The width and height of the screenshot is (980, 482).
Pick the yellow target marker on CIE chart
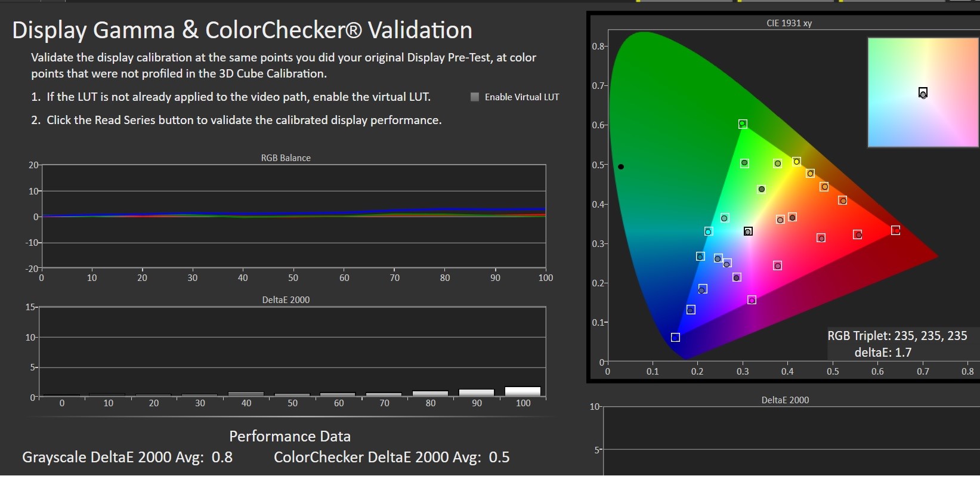(x=796, y=162)
